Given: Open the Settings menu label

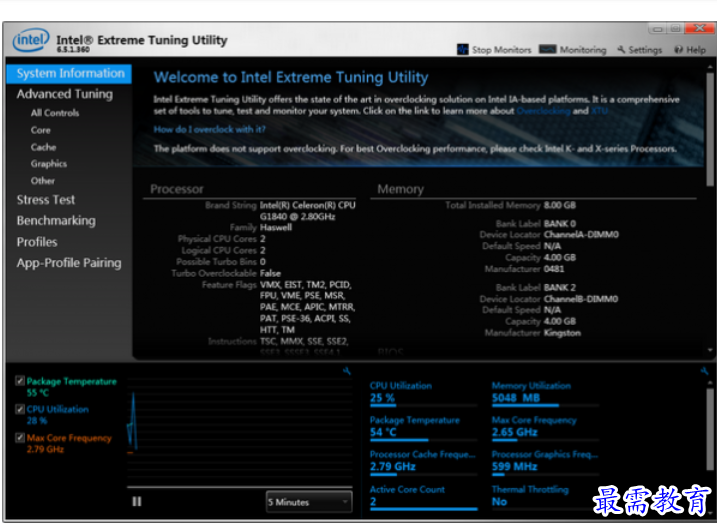Looking at the screenshot, I should (645, 50).
